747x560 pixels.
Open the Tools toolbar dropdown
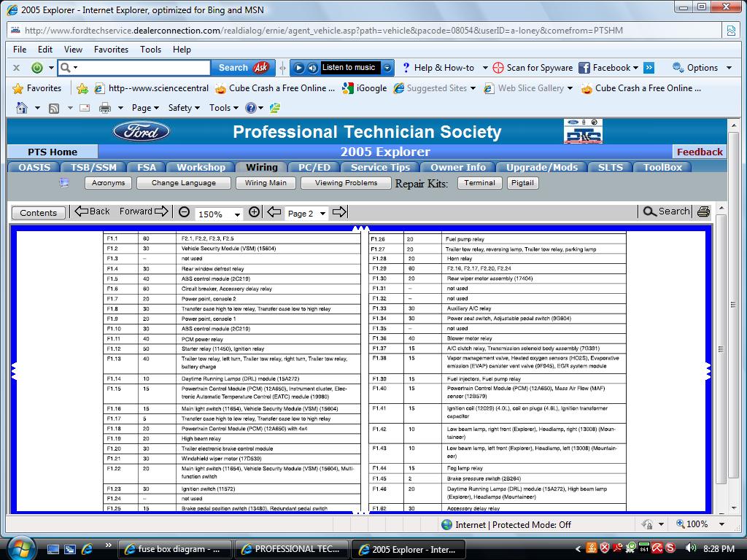223,108
